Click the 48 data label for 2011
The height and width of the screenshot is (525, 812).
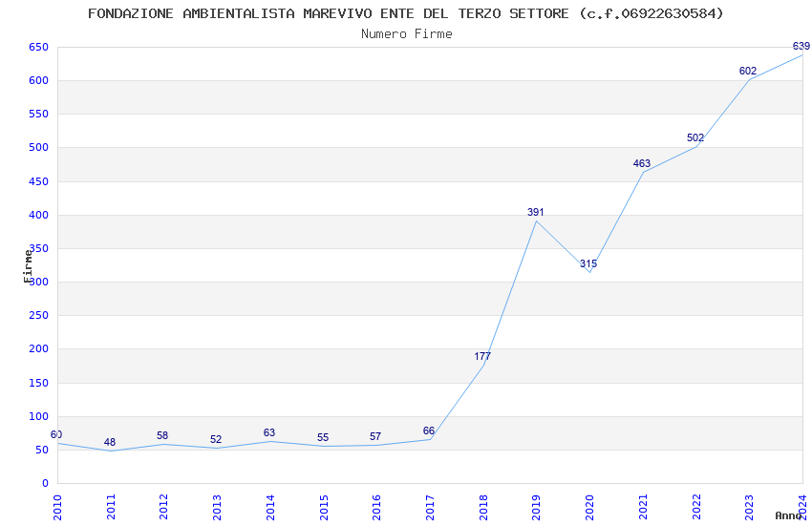click(x=110, y=443)
